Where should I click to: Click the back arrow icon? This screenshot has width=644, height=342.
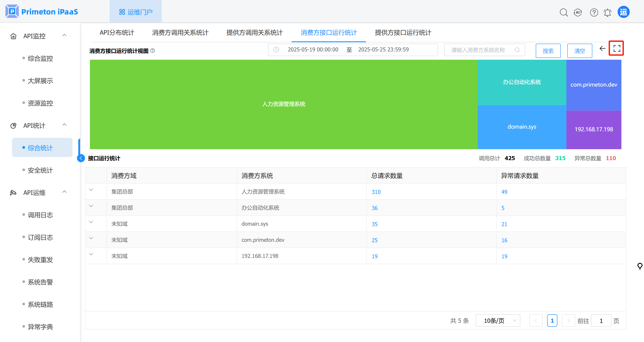click(x=602, y=49)
